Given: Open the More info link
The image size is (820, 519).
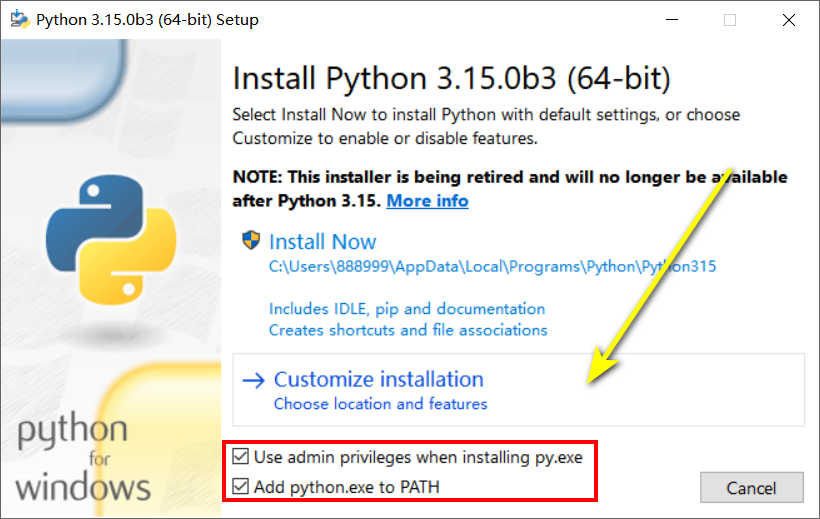Looking at the screenshot, I should pyautogui.click(x=427, y=201).
